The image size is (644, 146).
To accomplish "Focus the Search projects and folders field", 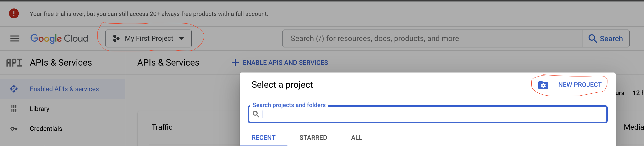I will coord(427,114).
